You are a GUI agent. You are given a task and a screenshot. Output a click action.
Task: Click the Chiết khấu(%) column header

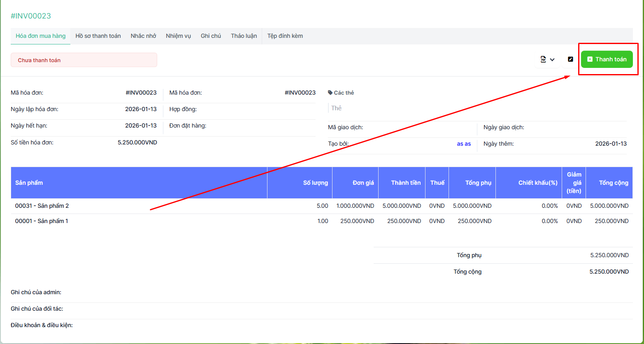537,183
